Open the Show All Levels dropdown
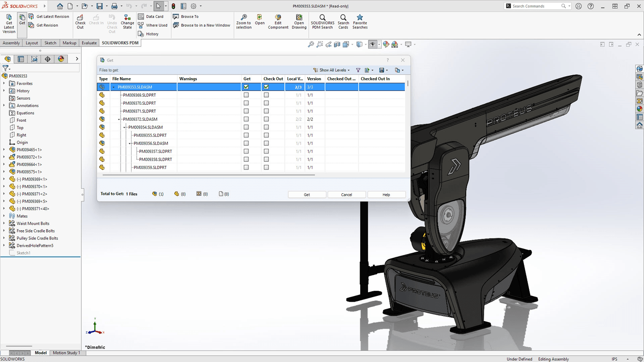This screenshot has height=362, width=644. (331, 70)
